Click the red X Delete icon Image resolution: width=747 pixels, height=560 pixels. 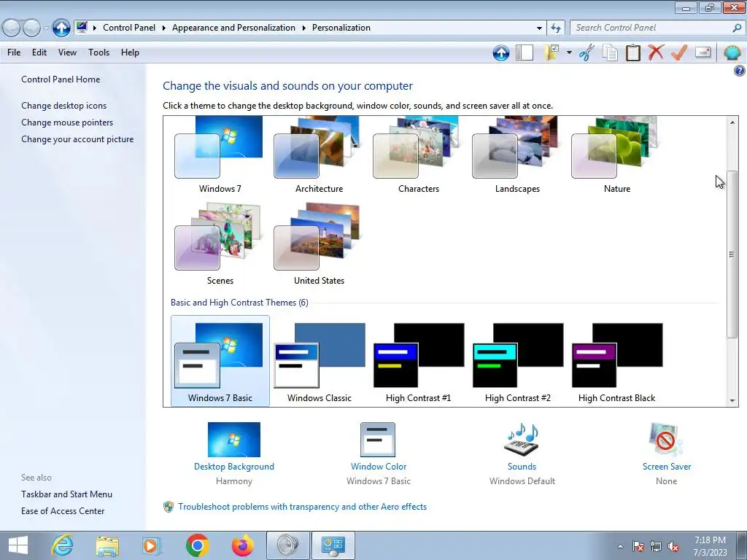(x=656, y=52)
